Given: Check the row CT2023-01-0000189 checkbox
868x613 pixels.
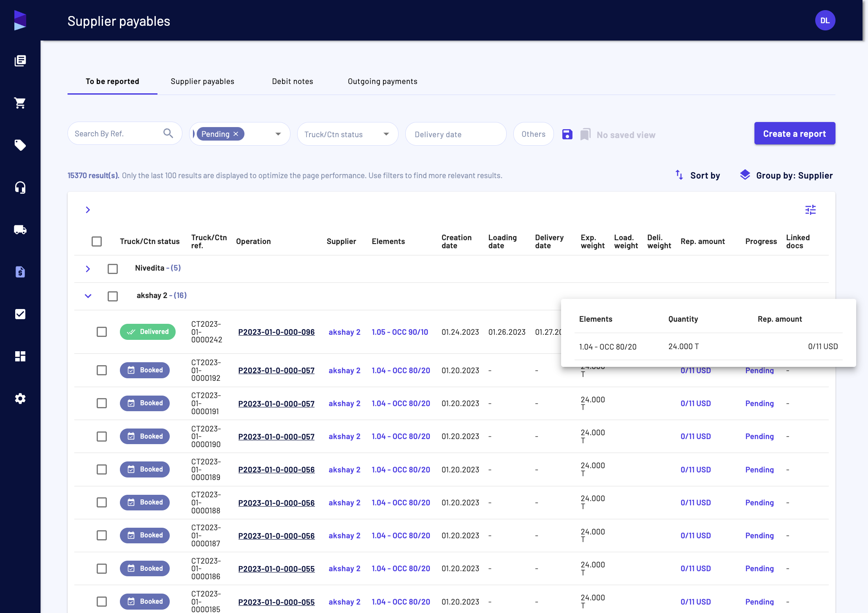Looking at the screenshot, I should (x=102, y=469).
